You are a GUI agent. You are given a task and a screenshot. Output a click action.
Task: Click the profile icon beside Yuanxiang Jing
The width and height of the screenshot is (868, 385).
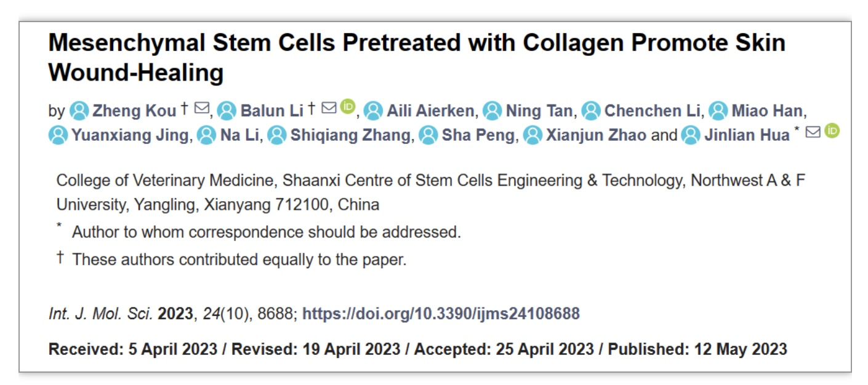click(58, 135)
